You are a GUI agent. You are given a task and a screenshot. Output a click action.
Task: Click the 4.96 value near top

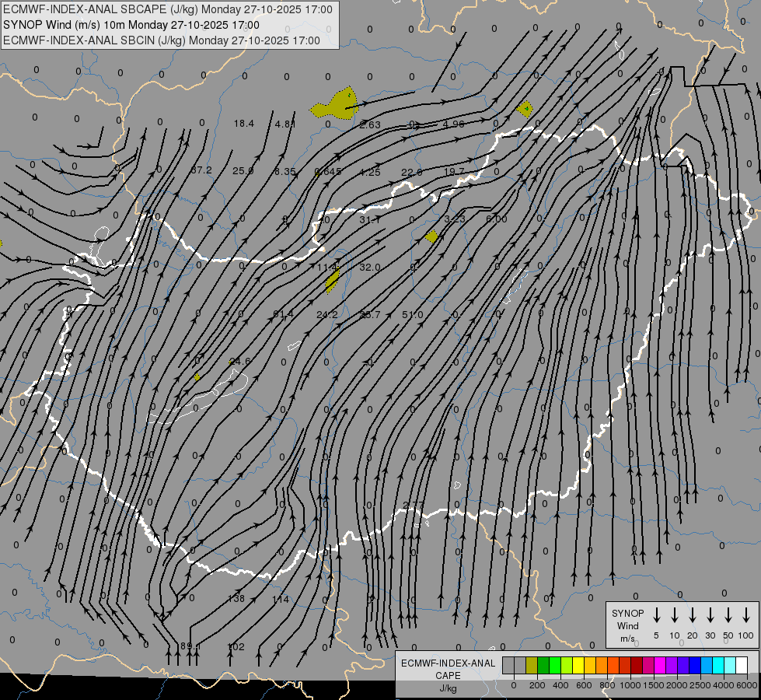[453, 124]
